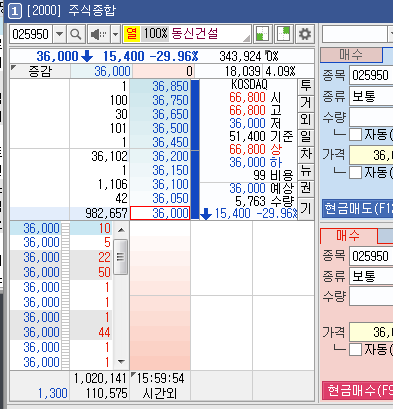The width and height of the screenshot is (393, 409).
Task: Click the triangle marker beside time 15:59:54
Action: (133, 375)
